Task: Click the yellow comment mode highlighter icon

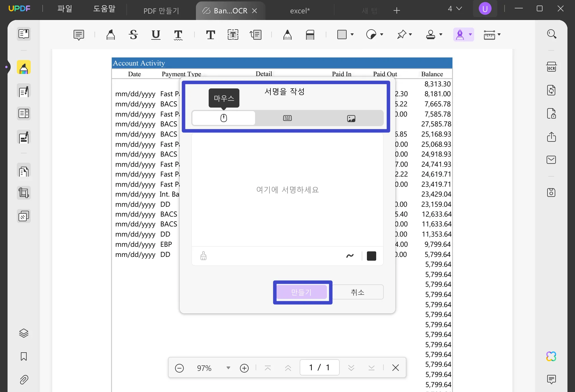Action: coord(24,67)
